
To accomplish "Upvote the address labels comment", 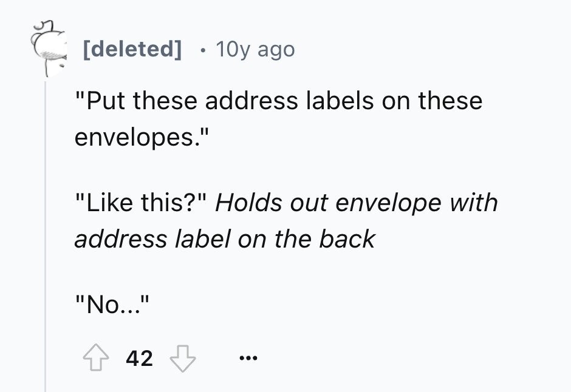I will pyautogui.click(x=96, y=357).
